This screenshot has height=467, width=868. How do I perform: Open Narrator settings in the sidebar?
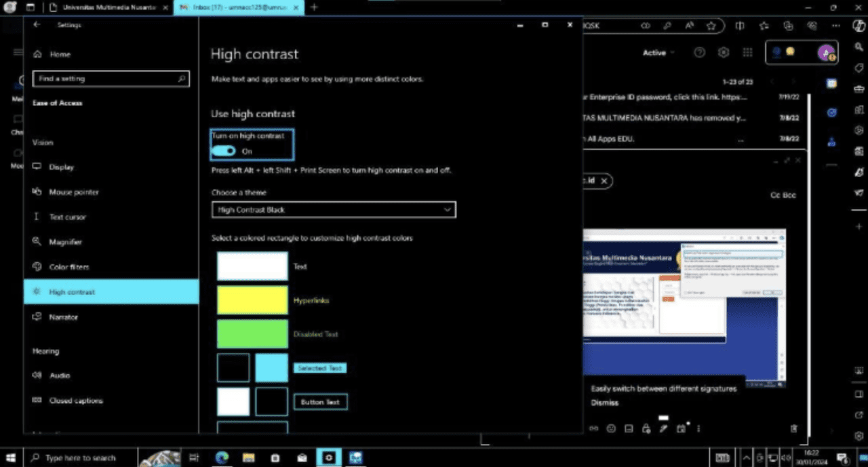tap(63, 317)
